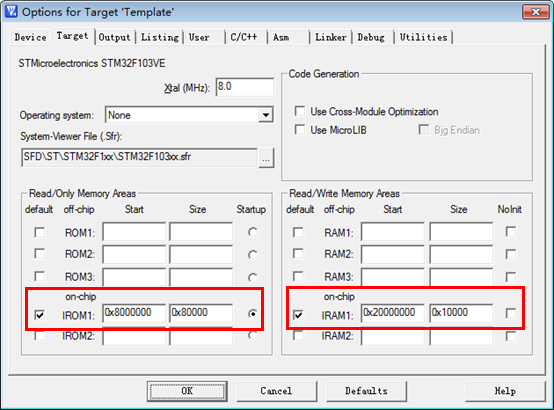The image size is (554, 410).
Task: Go to the User tab
Action: 199,37
